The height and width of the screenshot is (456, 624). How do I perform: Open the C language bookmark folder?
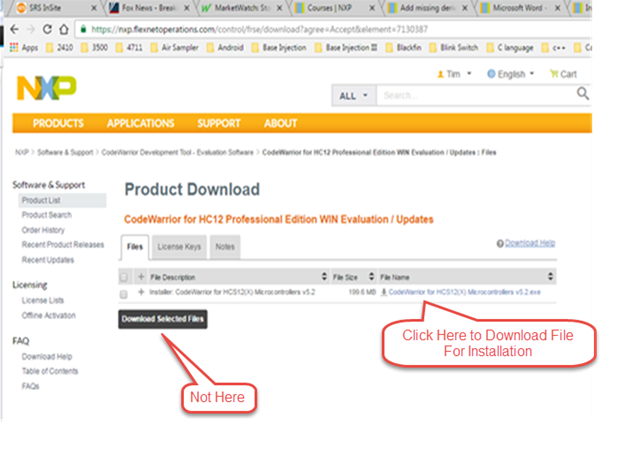coord(510,48)
